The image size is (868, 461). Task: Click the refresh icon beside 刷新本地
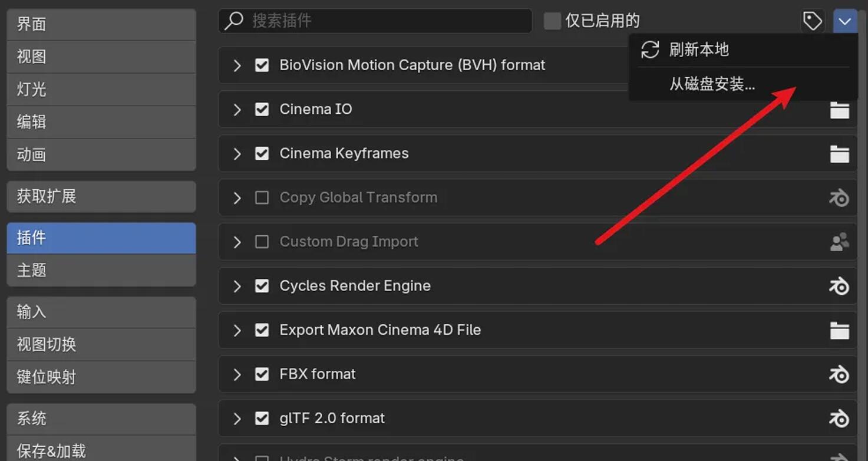coord(650,50)
